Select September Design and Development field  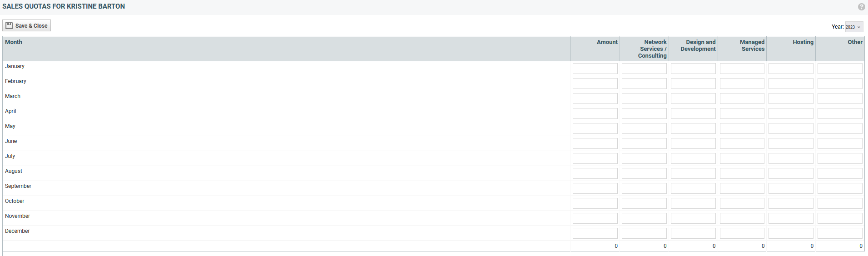(x=693, y=188)
